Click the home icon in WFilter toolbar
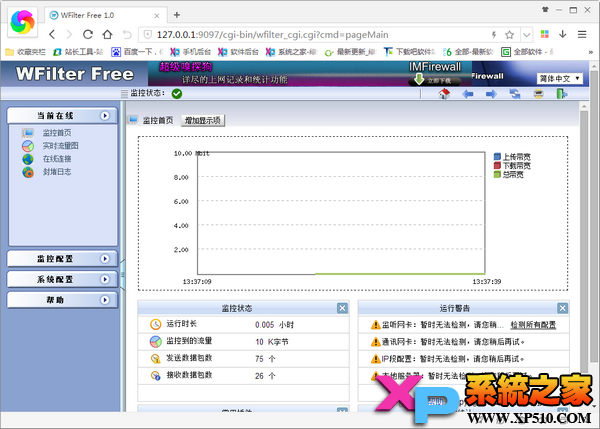 point(444,94)
